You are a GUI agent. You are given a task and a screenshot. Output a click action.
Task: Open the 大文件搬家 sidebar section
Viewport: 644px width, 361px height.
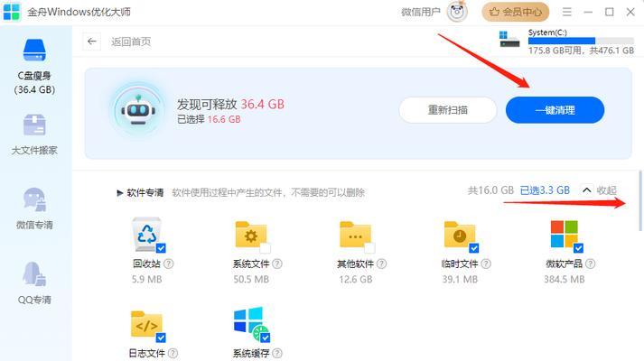point(34,134)
